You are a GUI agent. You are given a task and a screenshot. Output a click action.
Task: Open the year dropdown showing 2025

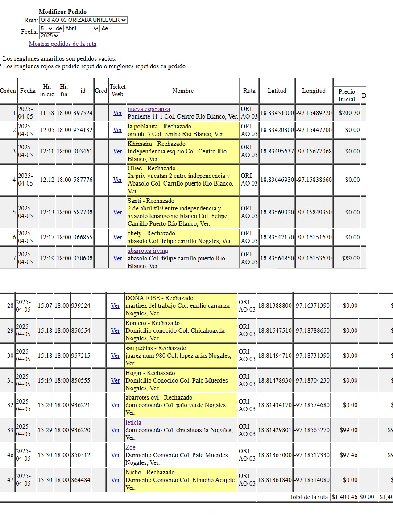pos(50,36)
